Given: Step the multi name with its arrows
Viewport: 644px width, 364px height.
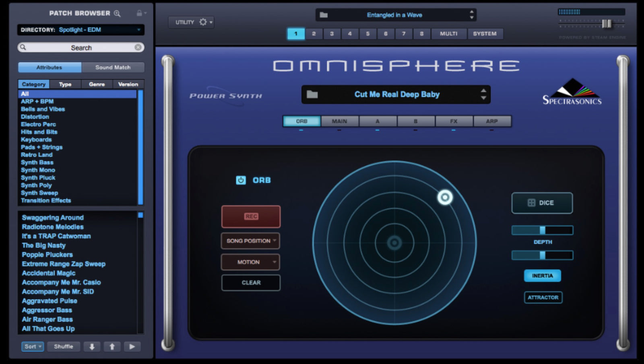Looking at the screenshot, I should pos(471,15).
